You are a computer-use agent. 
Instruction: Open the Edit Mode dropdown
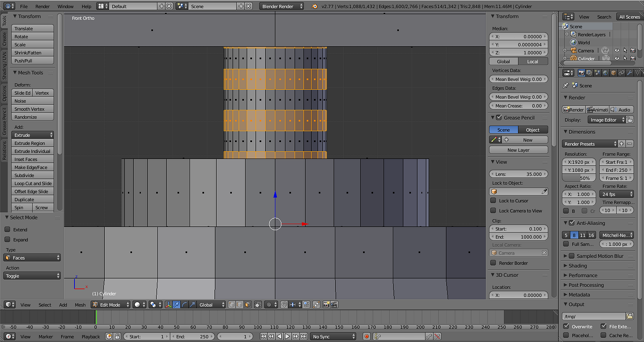[110, 305]
